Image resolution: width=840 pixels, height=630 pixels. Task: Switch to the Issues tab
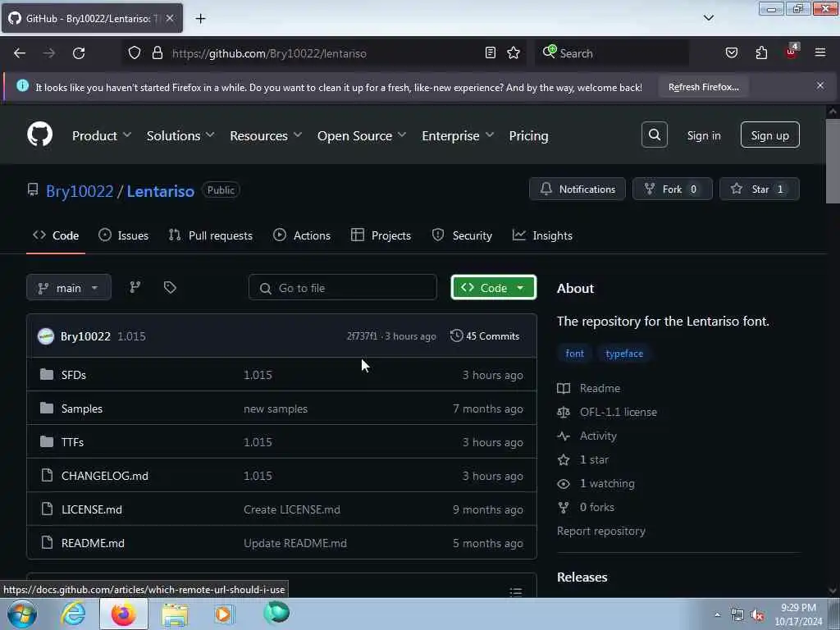123,235
